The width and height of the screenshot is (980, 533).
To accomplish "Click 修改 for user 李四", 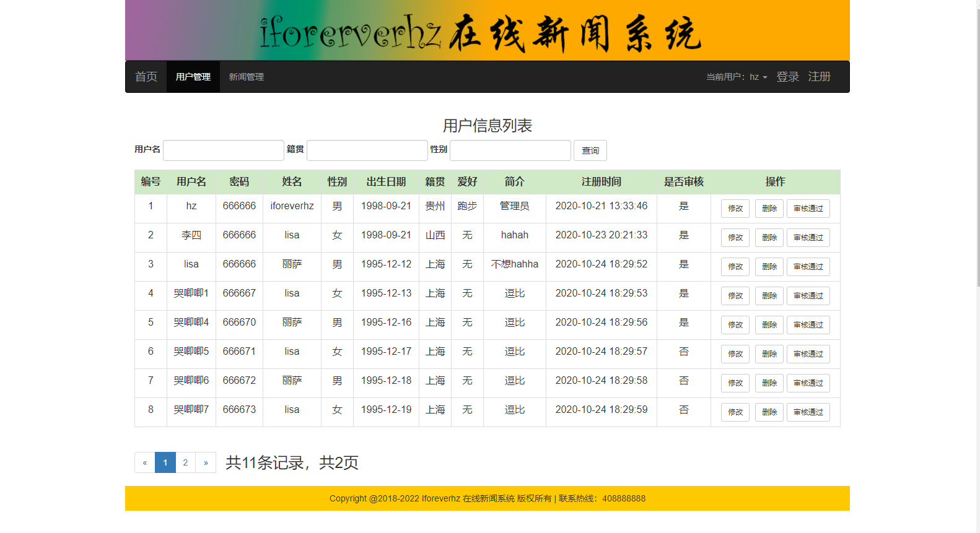I will pos(735,238).
